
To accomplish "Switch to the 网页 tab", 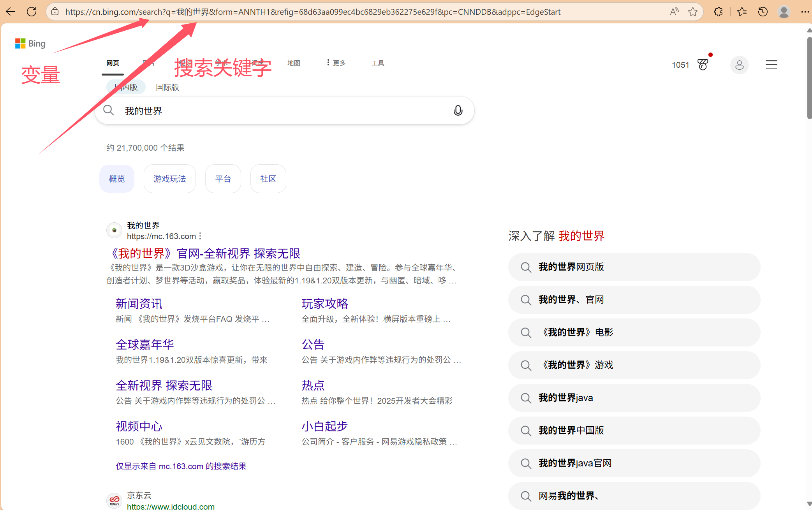I will pyautogui.click(x=113, y=63).
